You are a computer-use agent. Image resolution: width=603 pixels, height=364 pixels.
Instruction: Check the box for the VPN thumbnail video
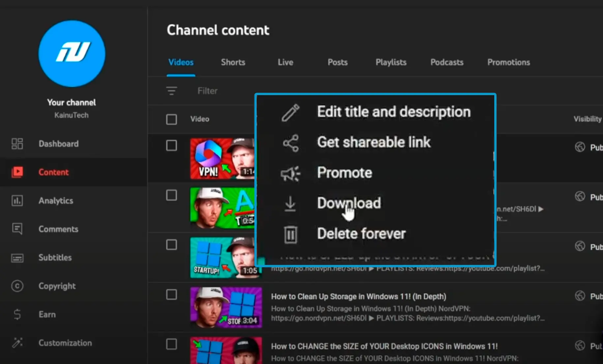tap(171, 145)
